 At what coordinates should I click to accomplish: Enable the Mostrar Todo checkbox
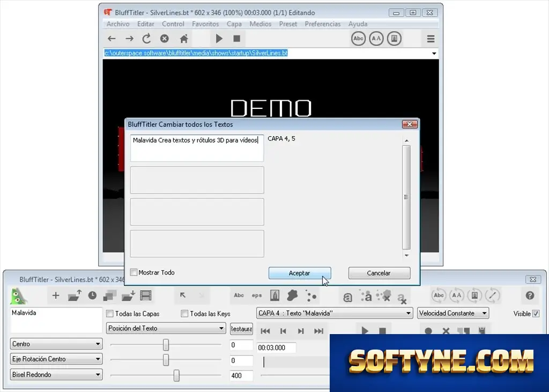coord(133,272)
